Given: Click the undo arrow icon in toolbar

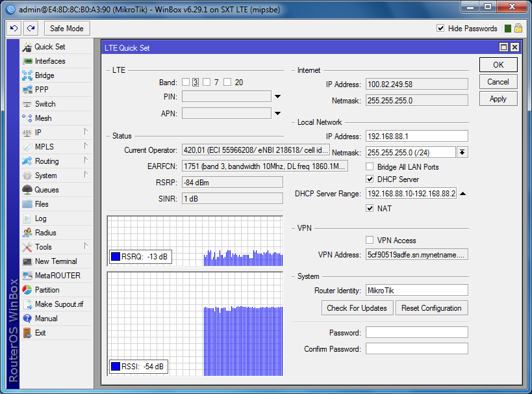Looking at the screenshot, I should point(14,29).
